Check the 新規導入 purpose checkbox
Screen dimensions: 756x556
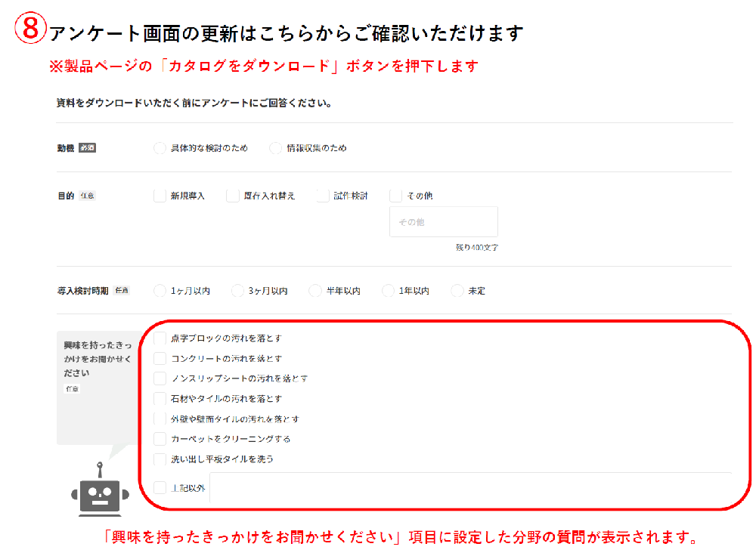[x=160, y=196]
